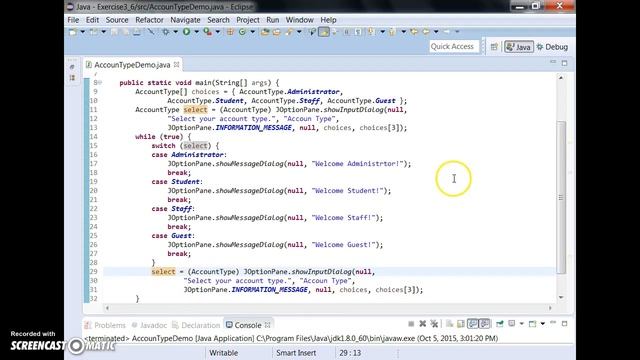Switch to the Debug perspective

coord(552,47)
